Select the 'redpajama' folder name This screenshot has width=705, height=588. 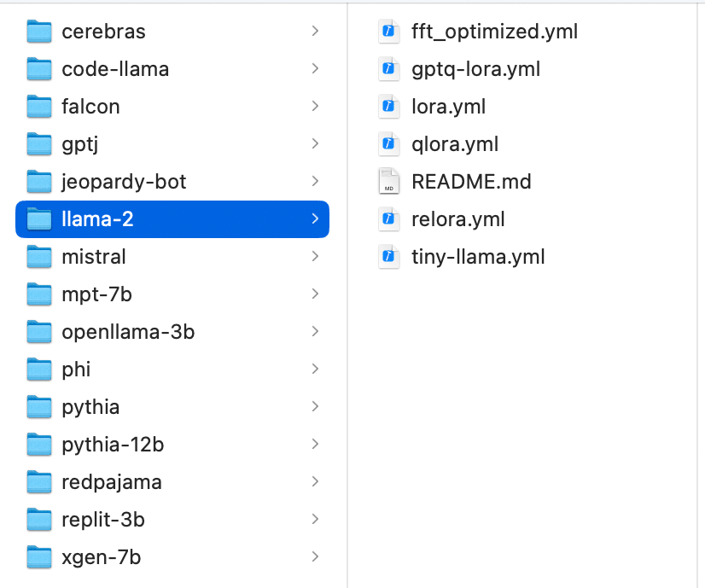(112, 483)
